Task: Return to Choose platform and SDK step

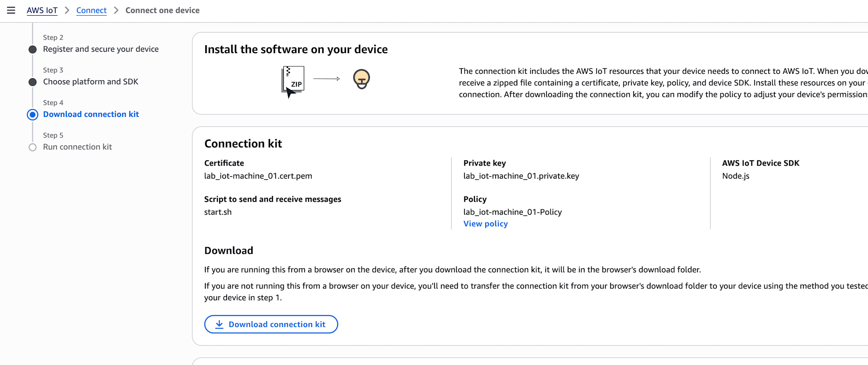Action: (x=91, y=82)
